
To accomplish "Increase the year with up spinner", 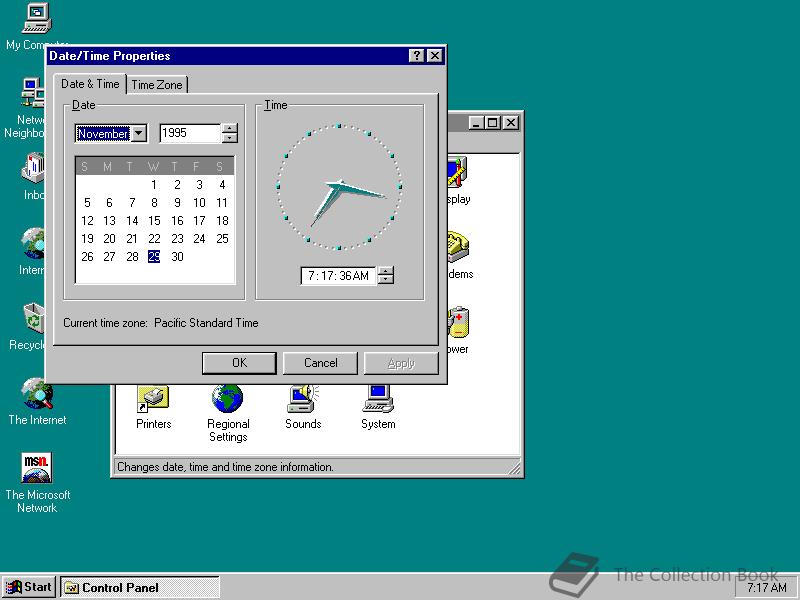I will [x=230, y=129].
